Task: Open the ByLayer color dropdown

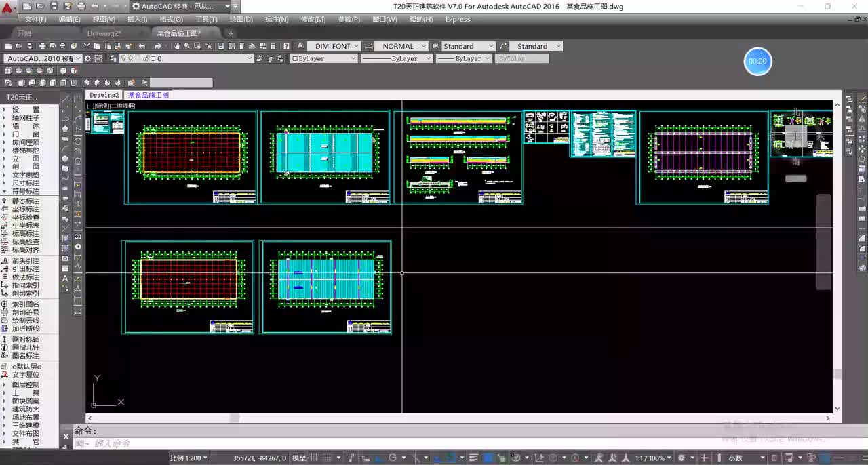Action: tap(323, 58)
